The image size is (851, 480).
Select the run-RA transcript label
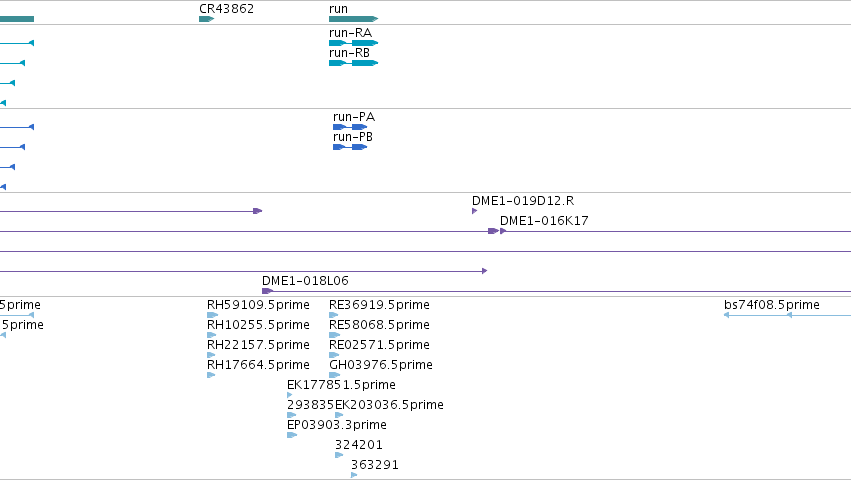click(350, 33)
